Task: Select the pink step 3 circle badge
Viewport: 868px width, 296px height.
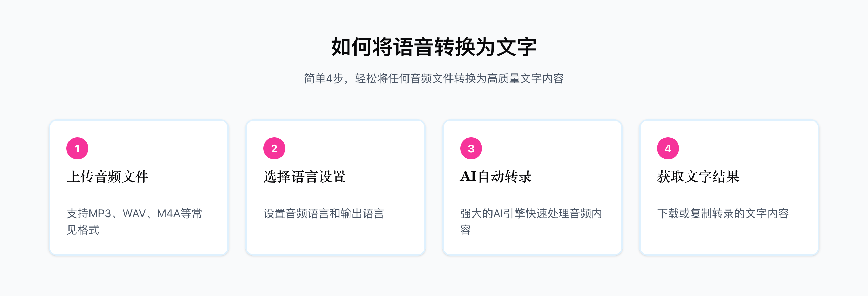Action: click(x=471, y=148)
